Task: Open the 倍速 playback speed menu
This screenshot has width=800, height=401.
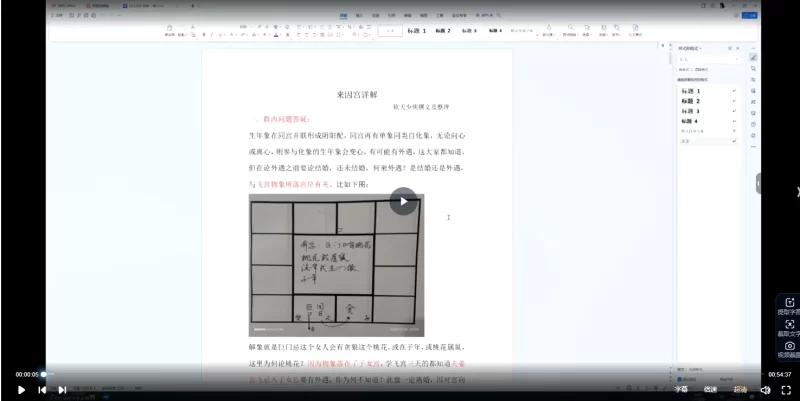Action: (710, 390)
